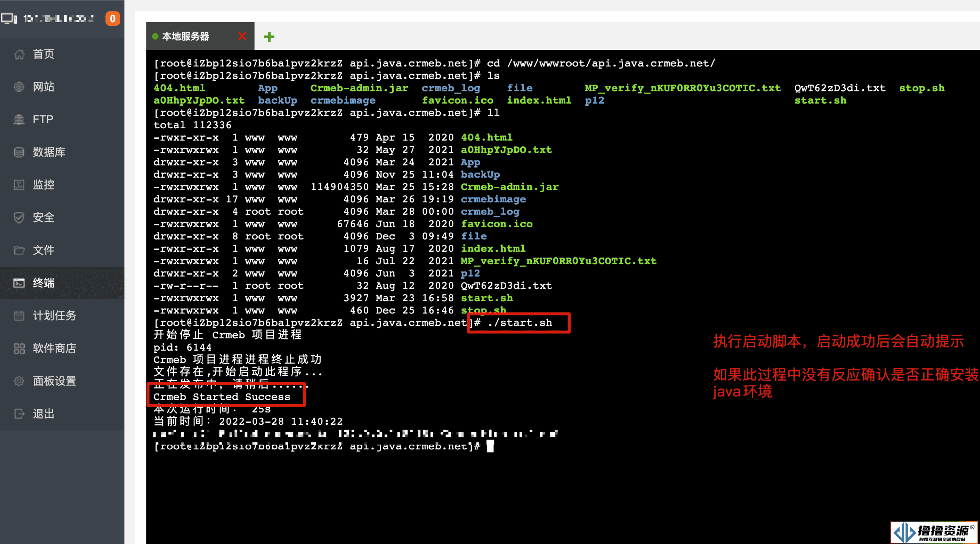The image size is (980, 544).
Task: Click the server monitor icon at top-left
Action: 9,18
